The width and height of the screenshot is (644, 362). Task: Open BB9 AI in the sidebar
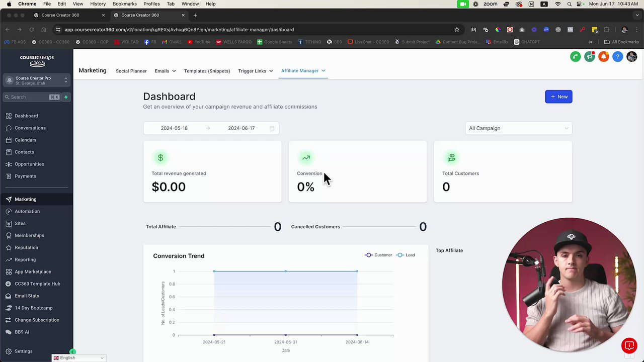(x=22, y=332)
